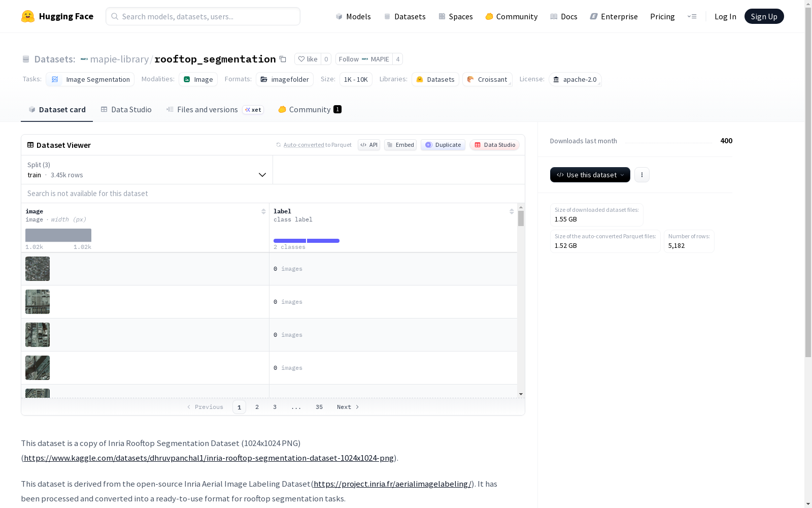
Task: Open the API button in viewer
Action: coord(369,145)
